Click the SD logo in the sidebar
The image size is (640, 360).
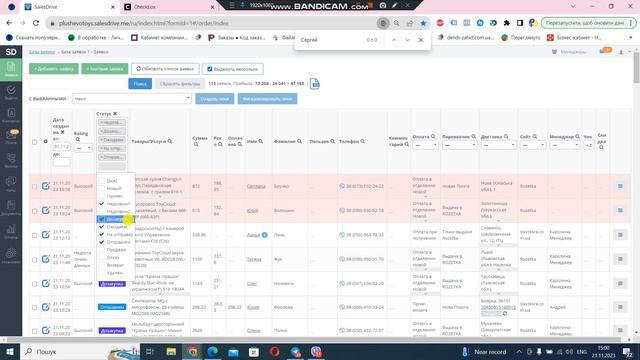(x=11, y=52)
